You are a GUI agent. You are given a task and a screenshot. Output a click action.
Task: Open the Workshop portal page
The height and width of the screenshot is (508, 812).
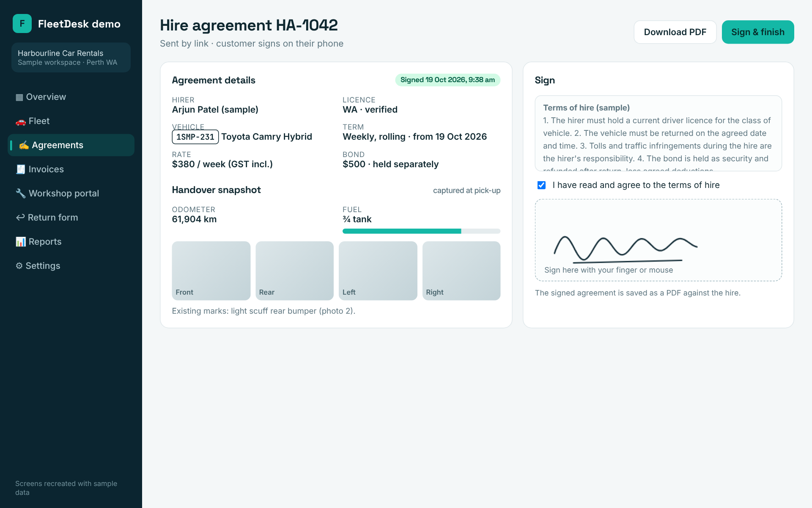click(71, 193)
